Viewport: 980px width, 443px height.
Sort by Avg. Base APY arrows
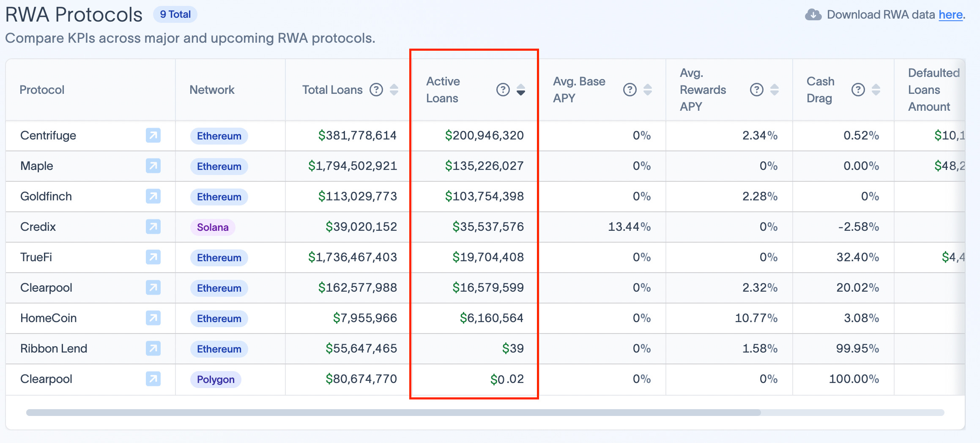click(648, 90)
